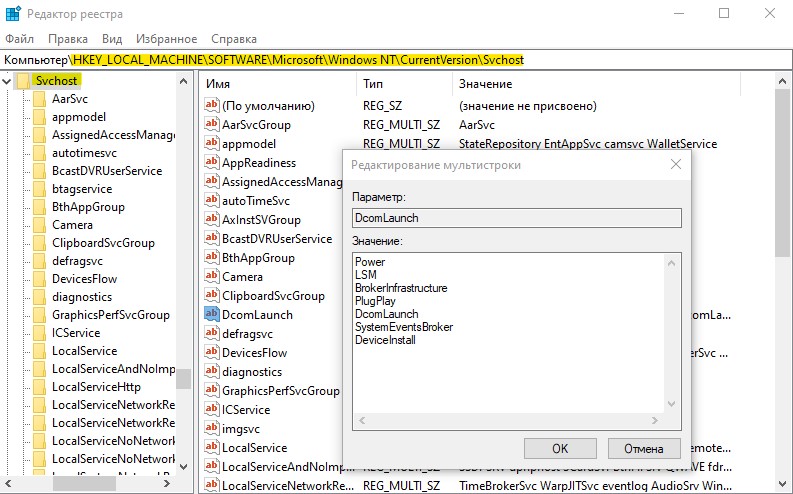Maximize the Registry Editor window
Image resolution: width=793 pixels, height=494 pixels.
(724, 13)
